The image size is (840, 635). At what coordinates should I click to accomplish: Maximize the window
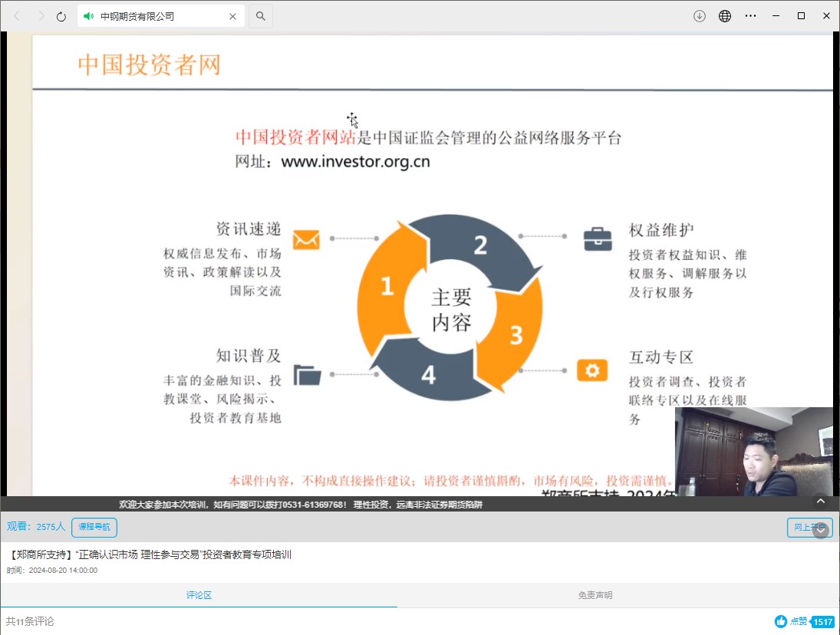[802, 16]
